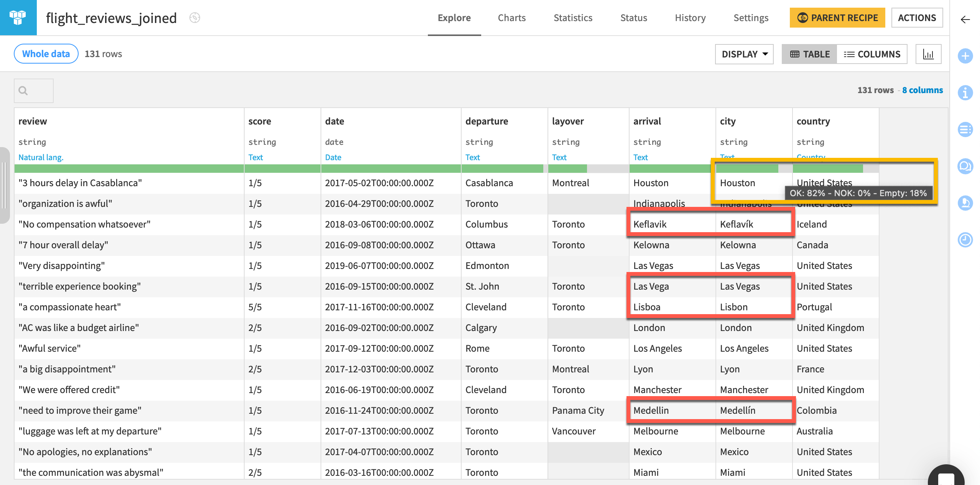Open the ACTIONS menu button
This screenshot has width=980, height=485.
[917, 18]
